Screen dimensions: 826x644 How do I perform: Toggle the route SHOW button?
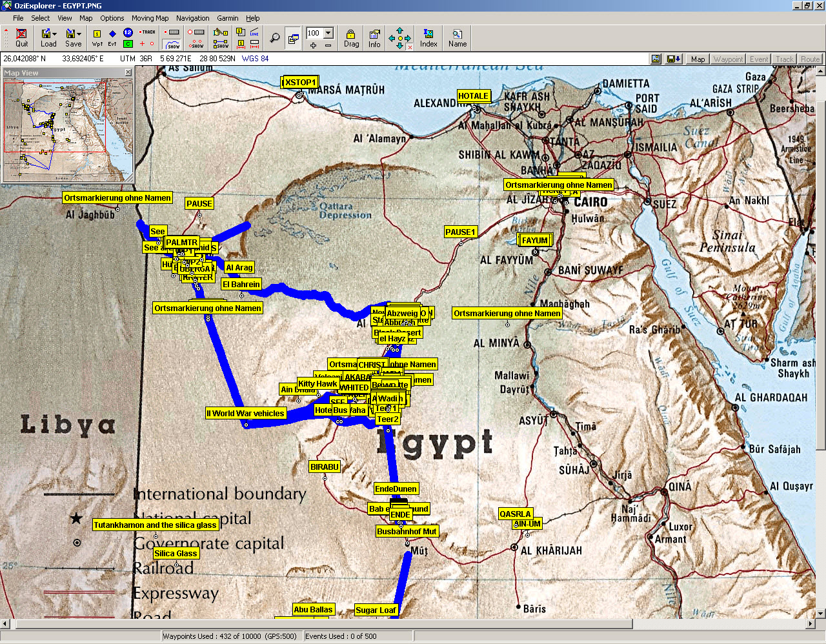[221, 45]
